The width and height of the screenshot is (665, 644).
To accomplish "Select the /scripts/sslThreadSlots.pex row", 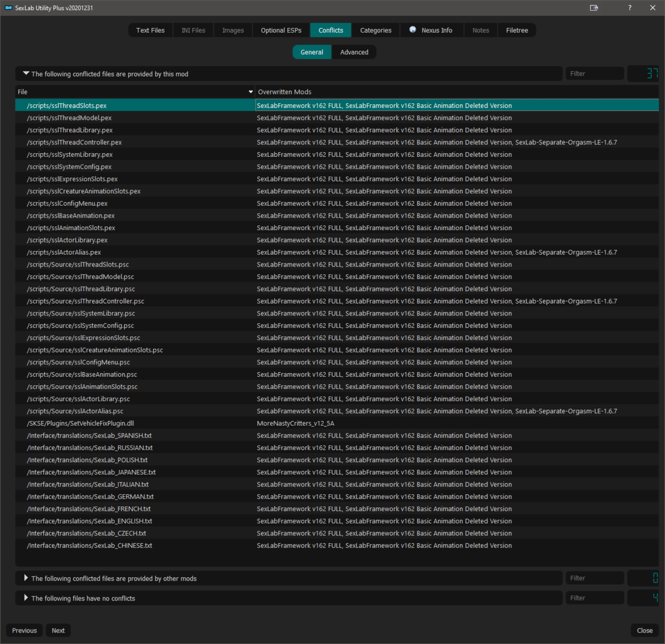I will pyautogui.click(x=337, y=105).
